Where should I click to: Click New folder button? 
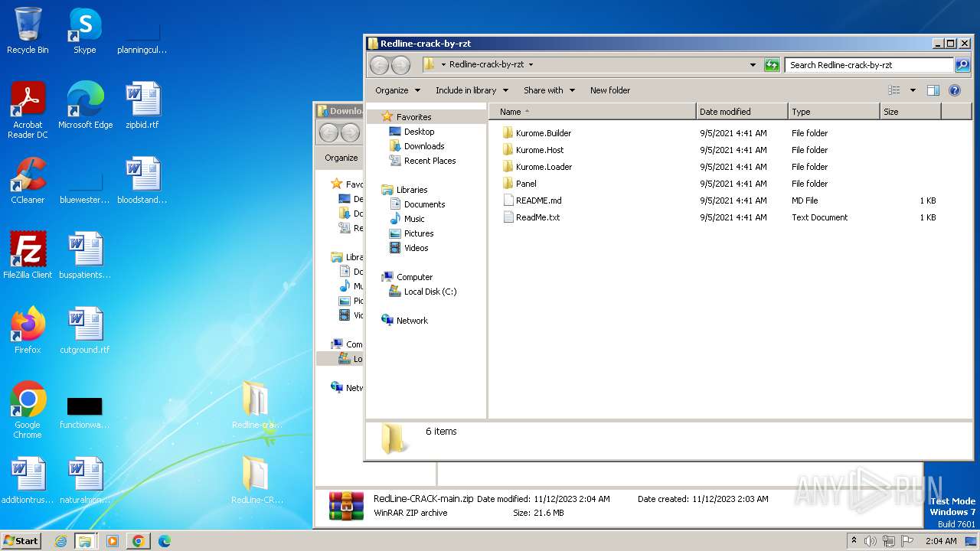[610, 90]
